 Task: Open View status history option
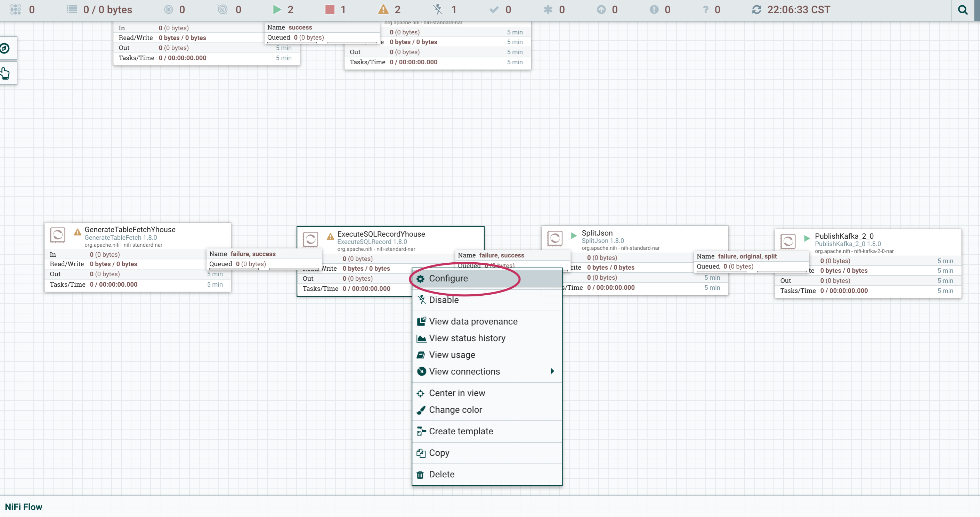coord(467,337)
